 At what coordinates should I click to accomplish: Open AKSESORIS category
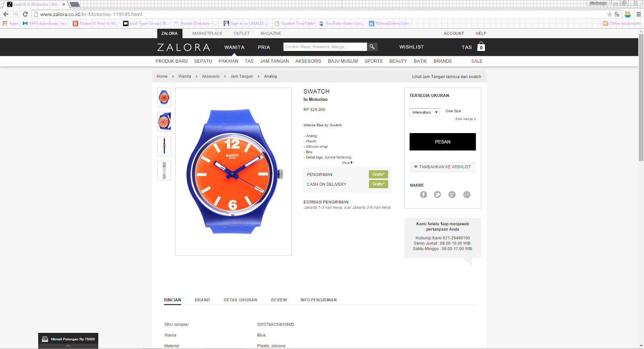pyautogui.click(x=308, y=61)
